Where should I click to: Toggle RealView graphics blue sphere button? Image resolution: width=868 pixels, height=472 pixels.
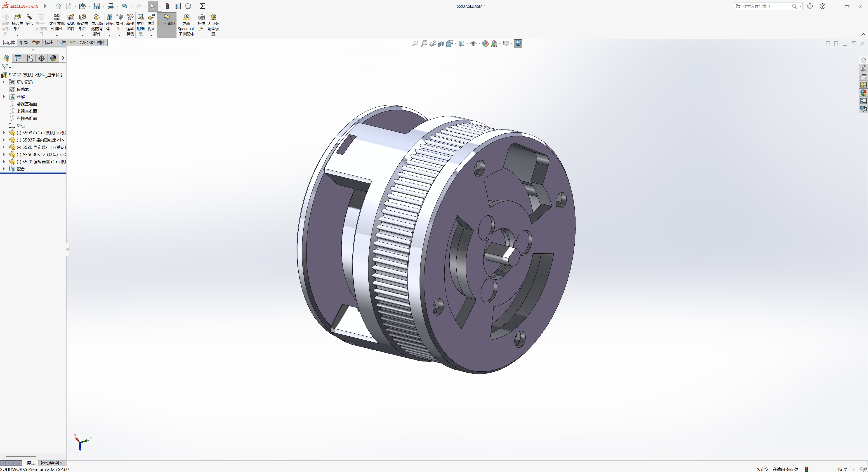518,44
